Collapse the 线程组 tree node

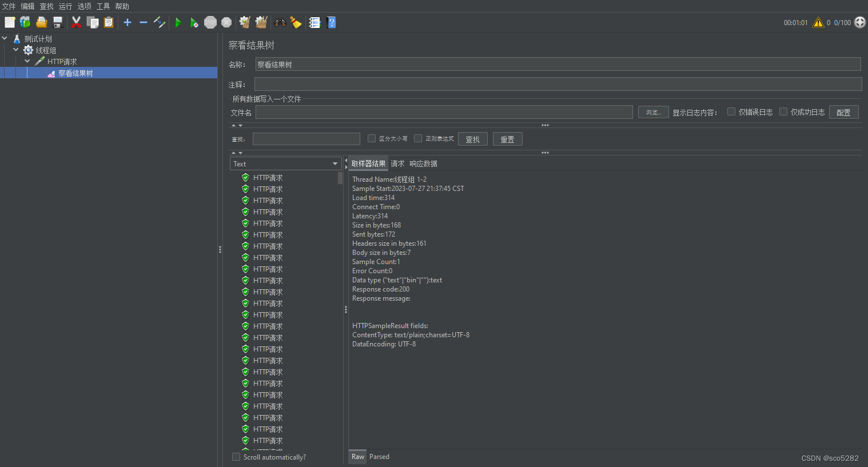pyautogui.click(x=16, y=50)
